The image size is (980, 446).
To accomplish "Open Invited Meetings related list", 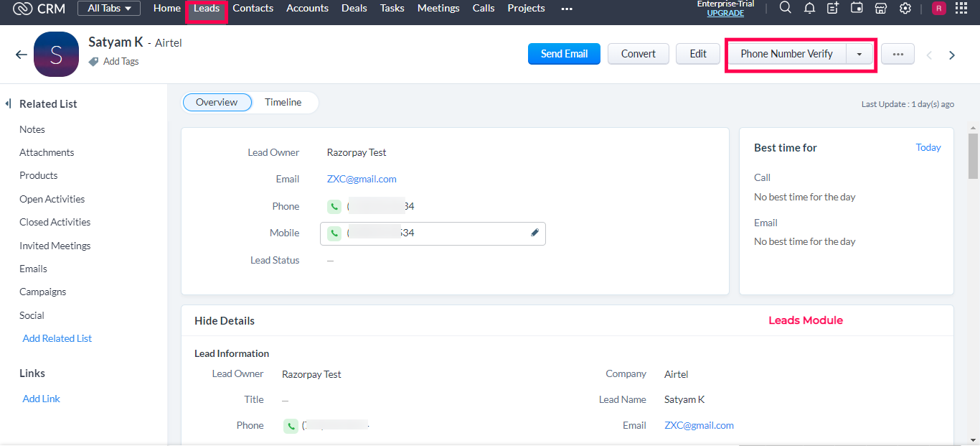I will pos(55,246).
